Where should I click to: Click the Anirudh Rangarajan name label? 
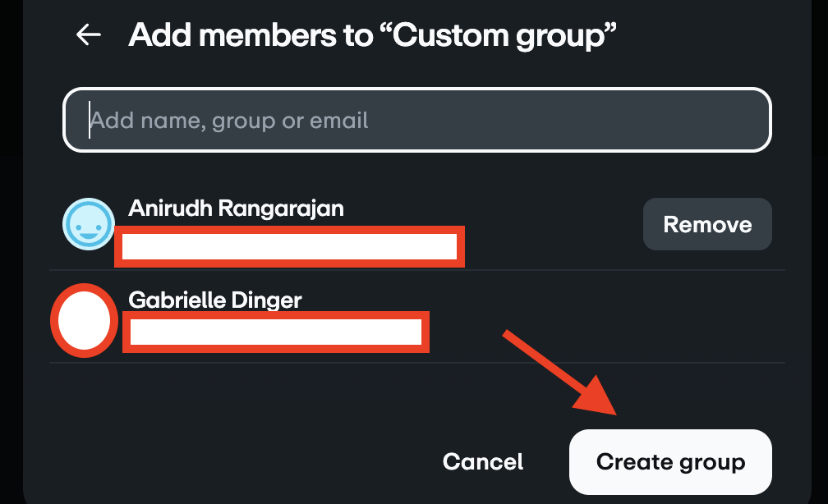click(x=236, y=208)
